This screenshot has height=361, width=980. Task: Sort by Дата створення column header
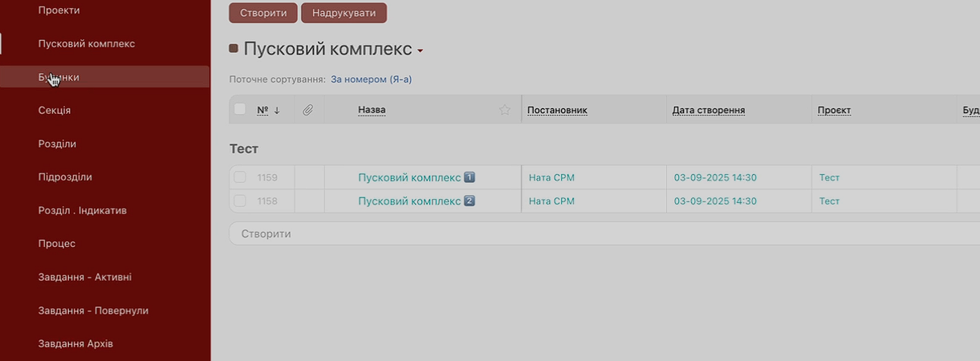click(709, 110)
